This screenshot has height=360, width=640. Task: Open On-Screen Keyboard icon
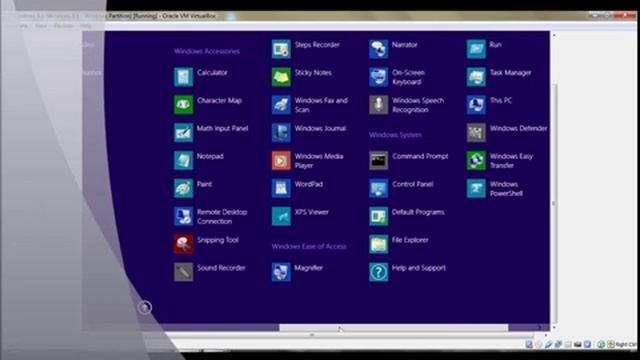tap(378, 77)
